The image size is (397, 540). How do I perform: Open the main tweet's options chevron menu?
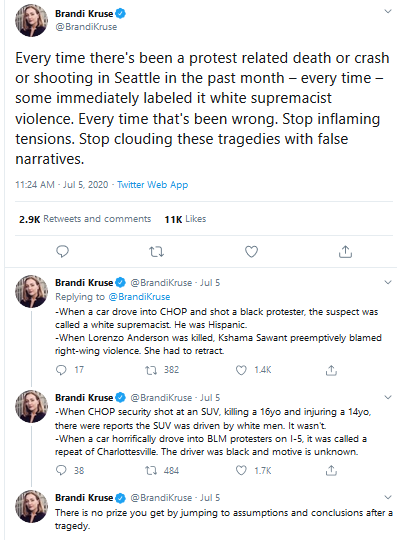pyautogui.click(x=388, y=11)
